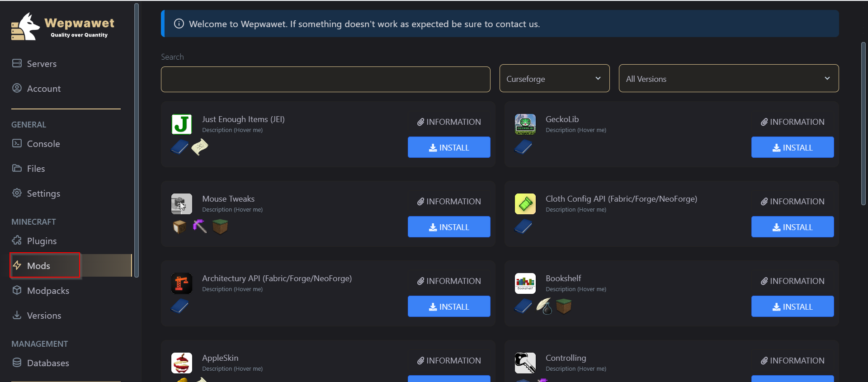
Task: Click the Wepwawet logo
Action: pyautogui.click(x=62, y=27)
